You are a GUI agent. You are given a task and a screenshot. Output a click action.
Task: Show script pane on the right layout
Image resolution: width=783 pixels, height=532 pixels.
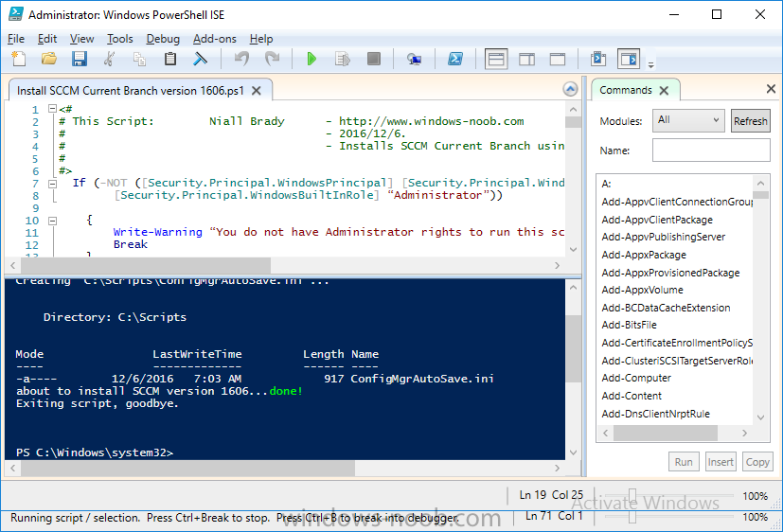[x=526, y=60]
